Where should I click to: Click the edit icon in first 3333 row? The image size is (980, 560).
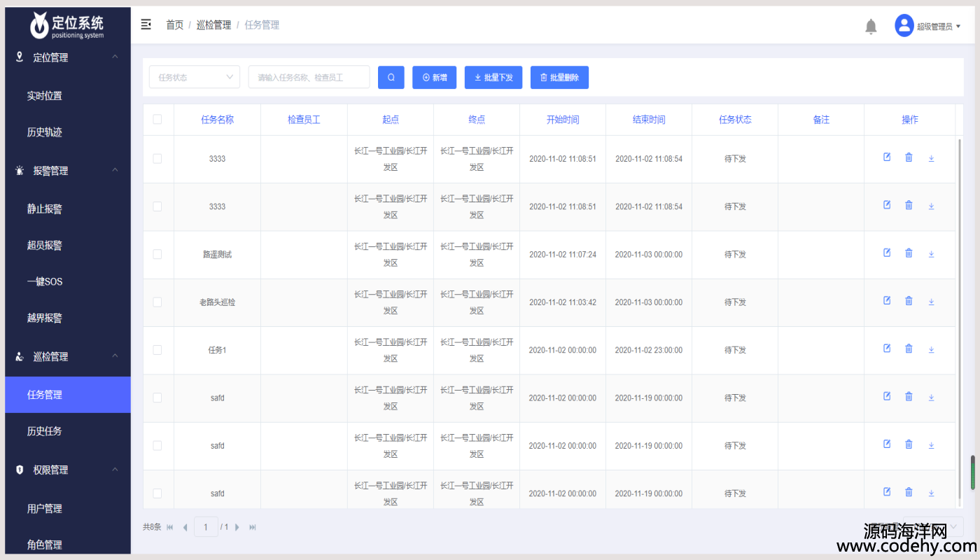[x=887, y=157]
